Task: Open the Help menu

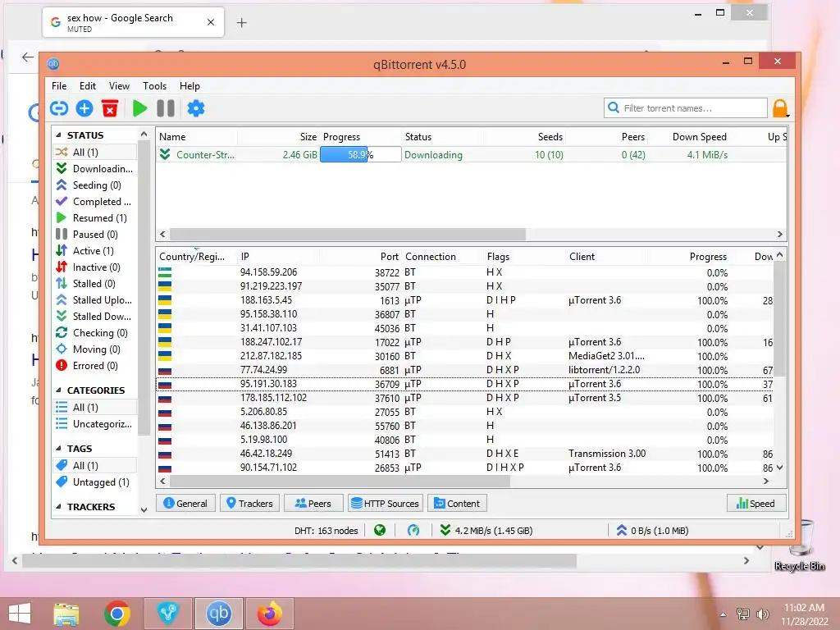Action: (189, 85)
